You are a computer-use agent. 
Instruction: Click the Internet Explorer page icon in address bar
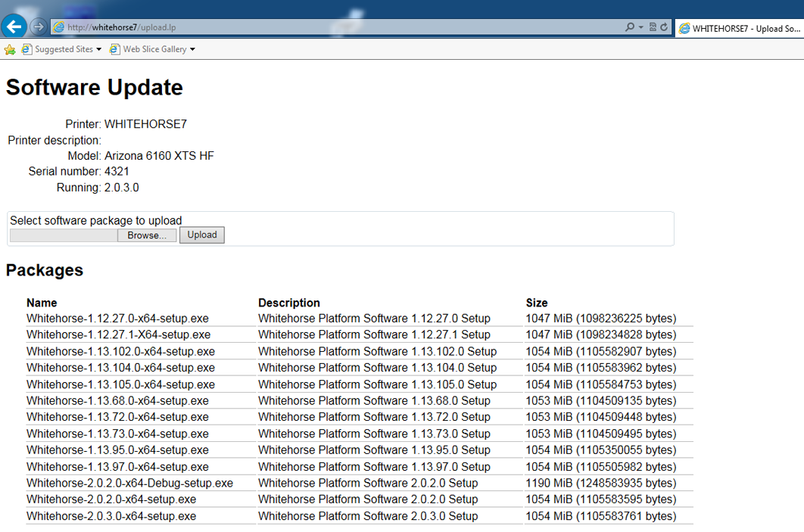[59, 27]
